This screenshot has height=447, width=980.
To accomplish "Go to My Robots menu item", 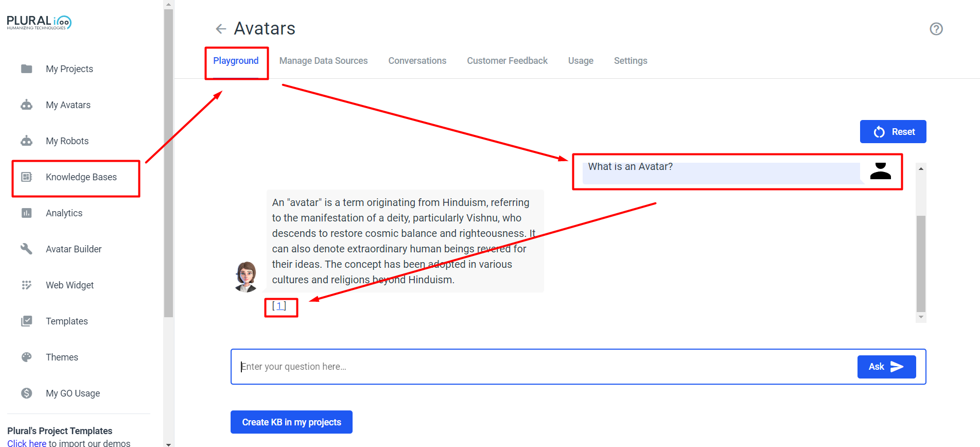I will point(67,141).
